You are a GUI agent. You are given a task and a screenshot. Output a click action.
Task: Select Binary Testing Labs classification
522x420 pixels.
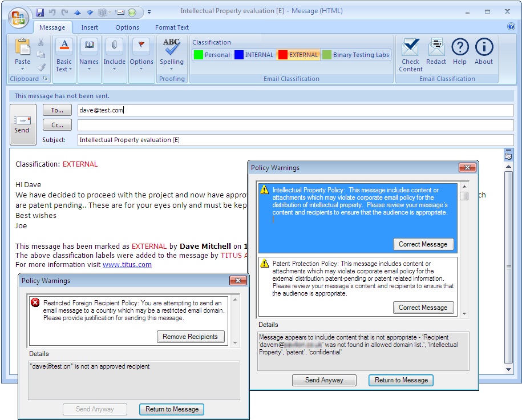coord(356,55)
